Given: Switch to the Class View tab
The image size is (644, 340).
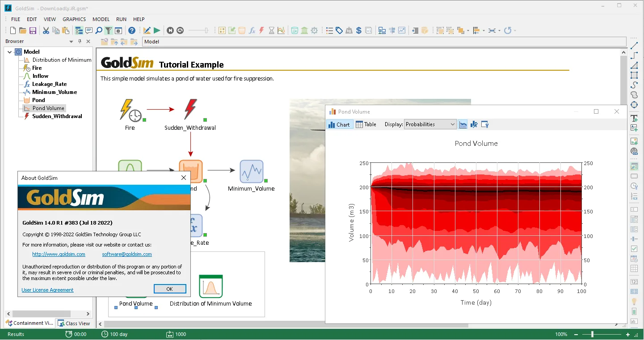Looking at the screenshot, I should tap(74, 323).
